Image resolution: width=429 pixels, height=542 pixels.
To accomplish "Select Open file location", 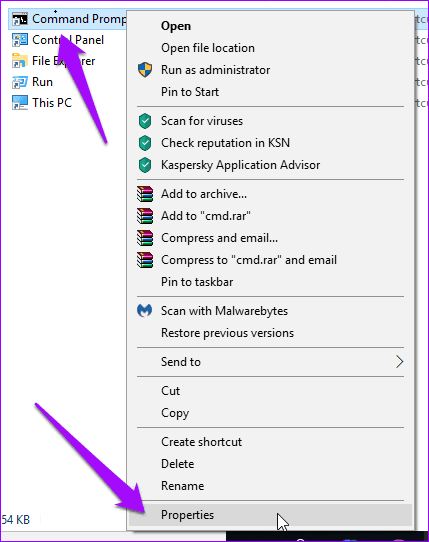I will pos(208,48).
